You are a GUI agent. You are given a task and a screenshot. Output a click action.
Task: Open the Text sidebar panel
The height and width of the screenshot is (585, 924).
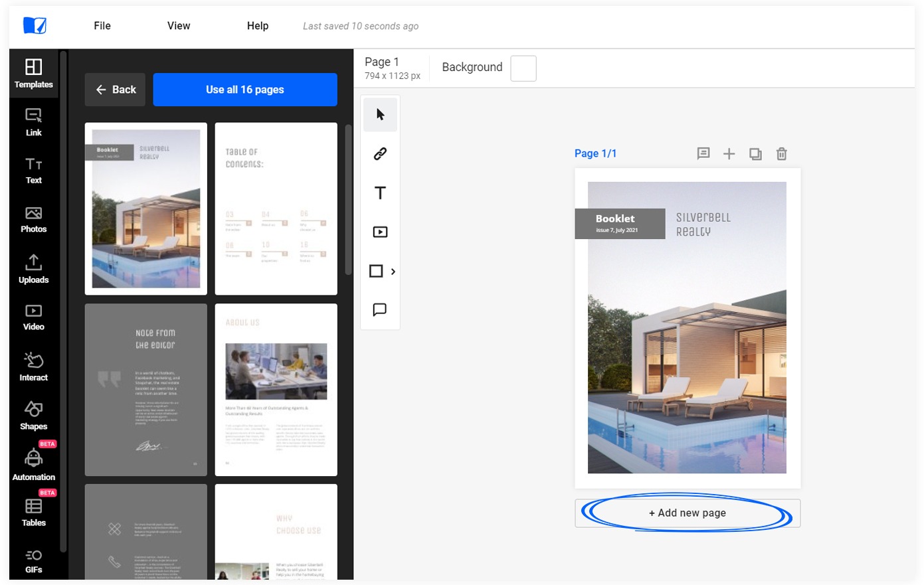click(x=34, y=171)
